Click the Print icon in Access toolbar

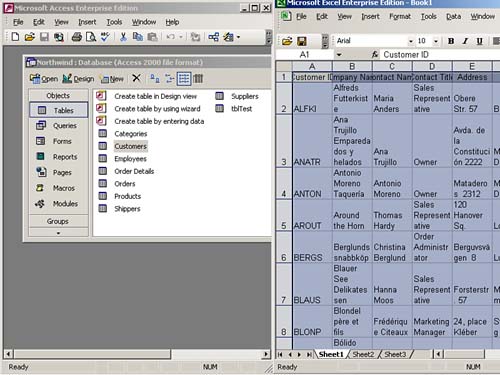pyautogui.click(x=76, y=37)
